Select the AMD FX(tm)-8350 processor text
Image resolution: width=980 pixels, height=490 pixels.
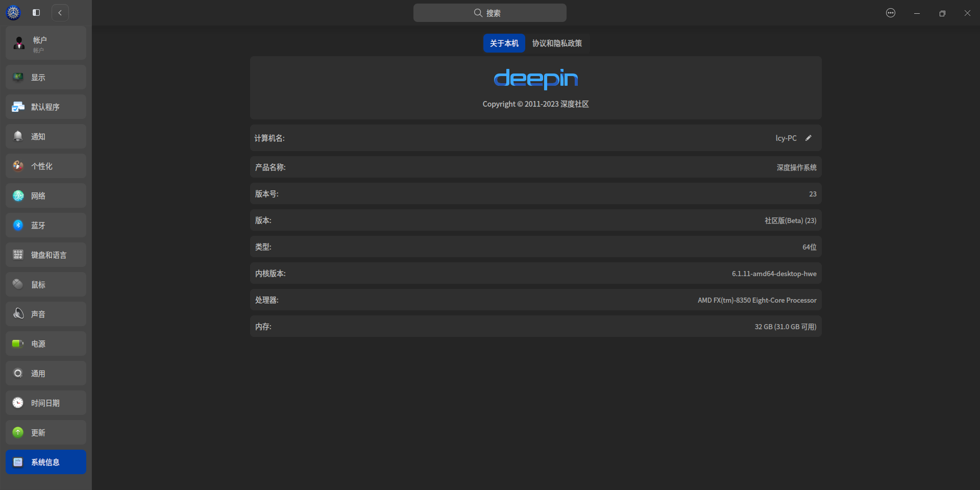tap(757, 300)
